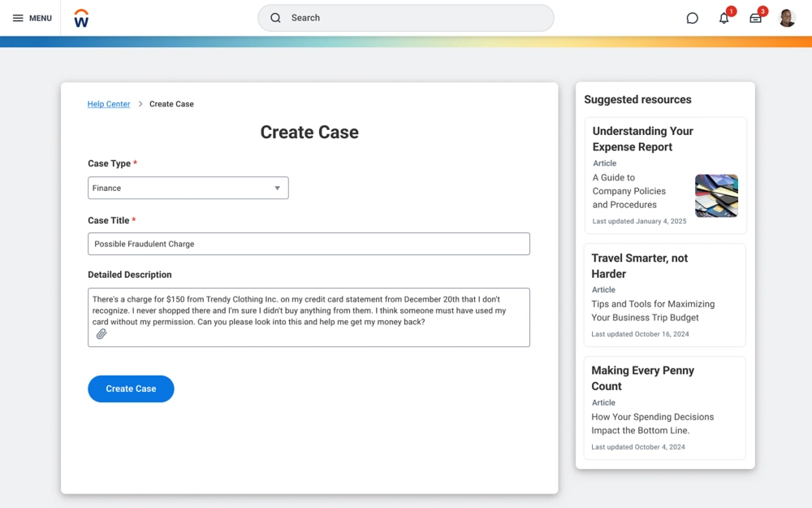Click the expense report article thumbnail

(716, 196)
